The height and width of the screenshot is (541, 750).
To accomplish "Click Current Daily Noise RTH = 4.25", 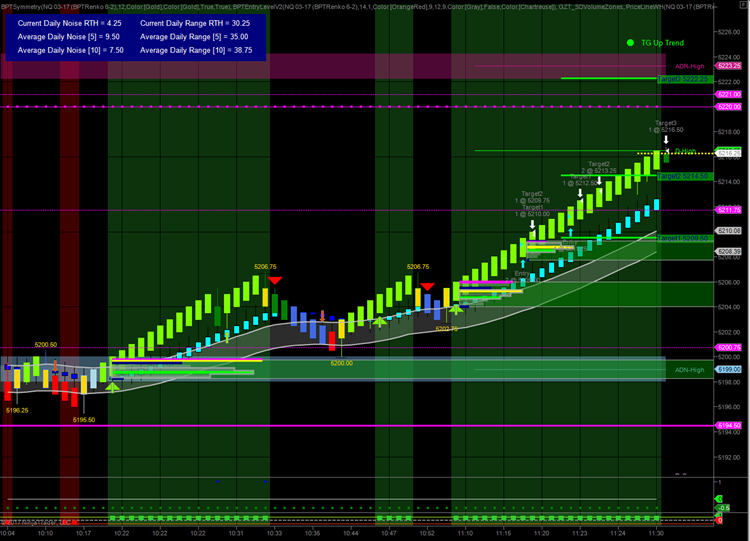I will pos(69,23).
